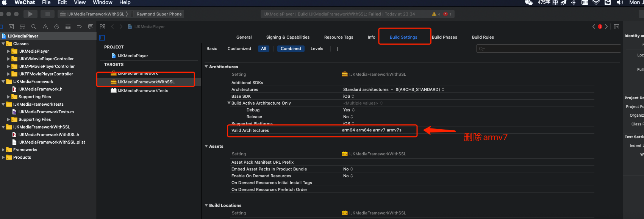Open the Edit menu
Image resolution: width=644 pixels, height=219 pixels.
tap(62, 3)
